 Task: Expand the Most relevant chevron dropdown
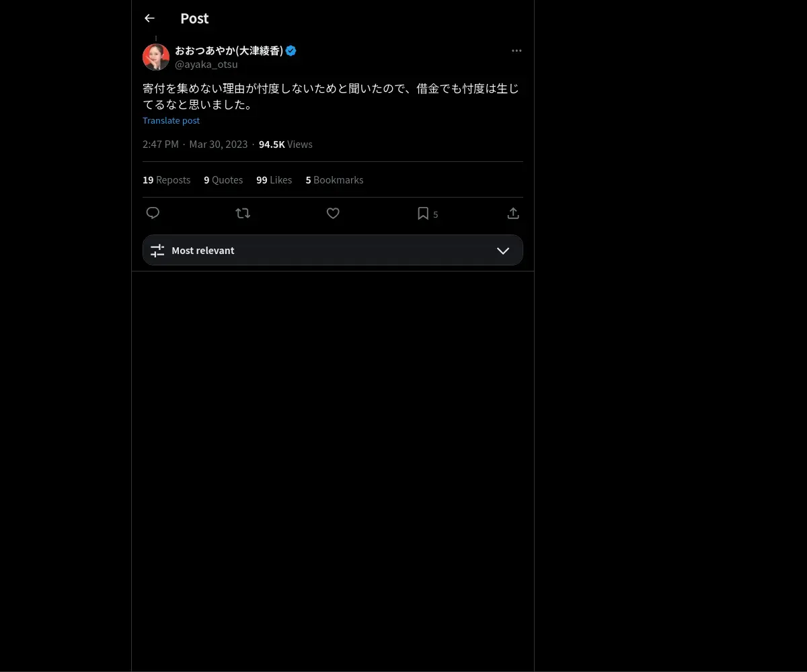point(503,251)
